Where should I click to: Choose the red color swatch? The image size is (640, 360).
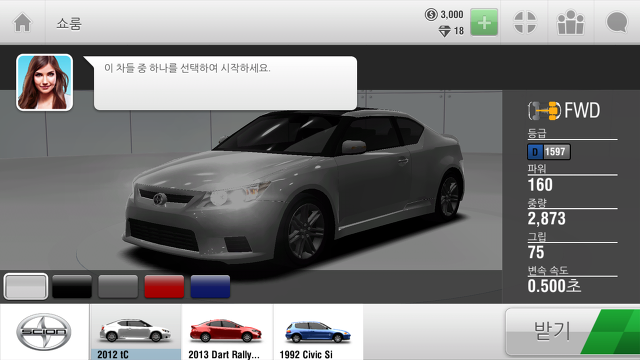click(x=164, y=287)
